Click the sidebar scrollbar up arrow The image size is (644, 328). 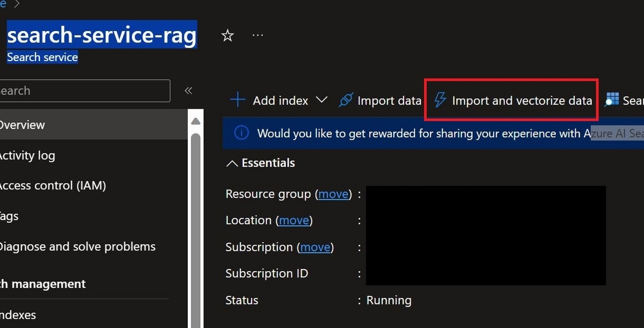coord(195,121)
